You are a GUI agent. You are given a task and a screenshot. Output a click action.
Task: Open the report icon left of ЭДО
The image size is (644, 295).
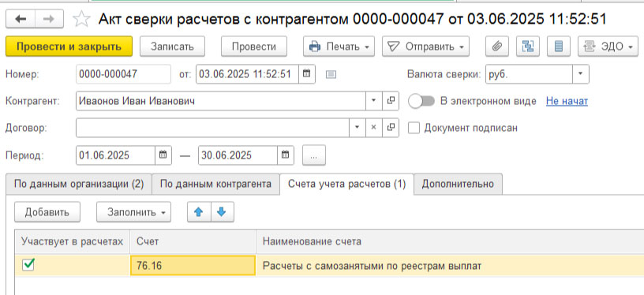pos(559,47)
